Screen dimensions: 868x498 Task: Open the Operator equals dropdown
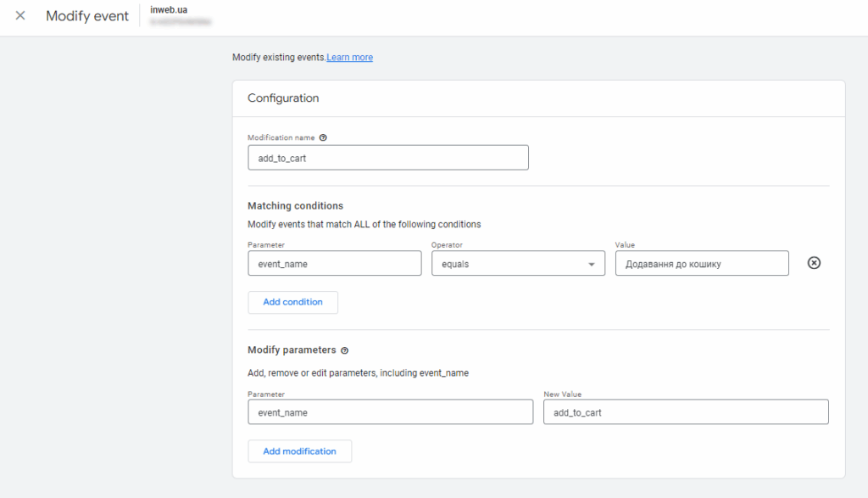[518, 264]
